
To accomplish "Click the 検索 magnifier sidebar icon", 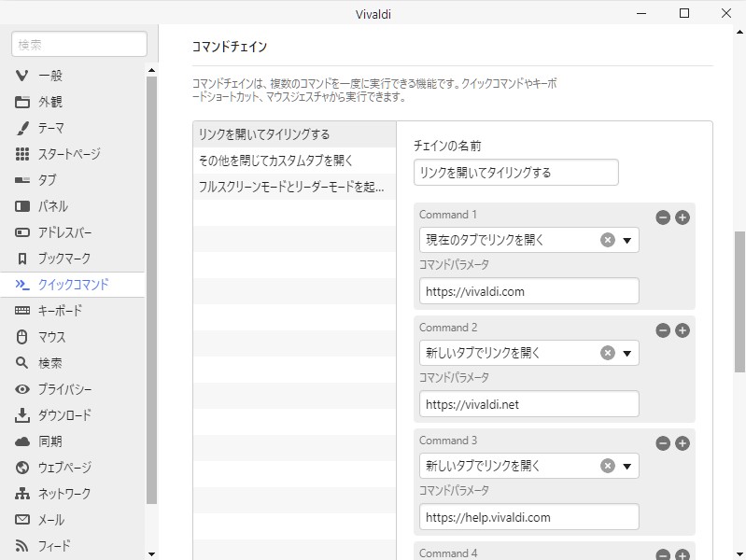I will (x=21, y=363).
